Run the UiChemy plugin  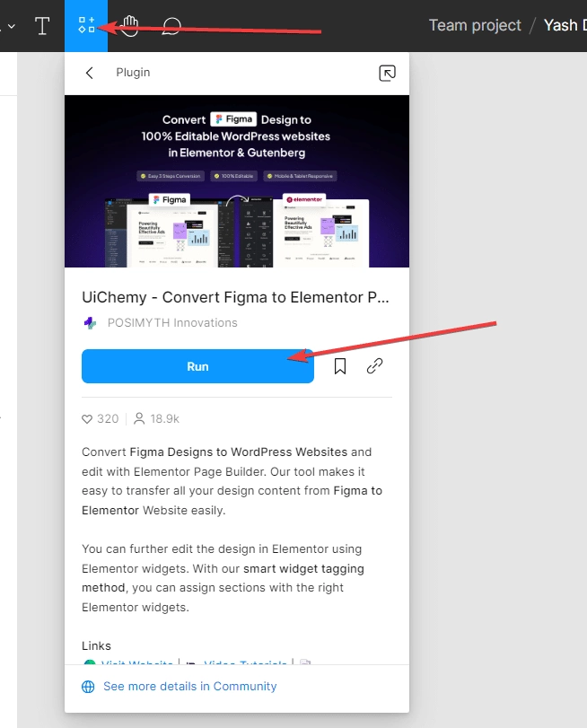(x=197, y=366)
